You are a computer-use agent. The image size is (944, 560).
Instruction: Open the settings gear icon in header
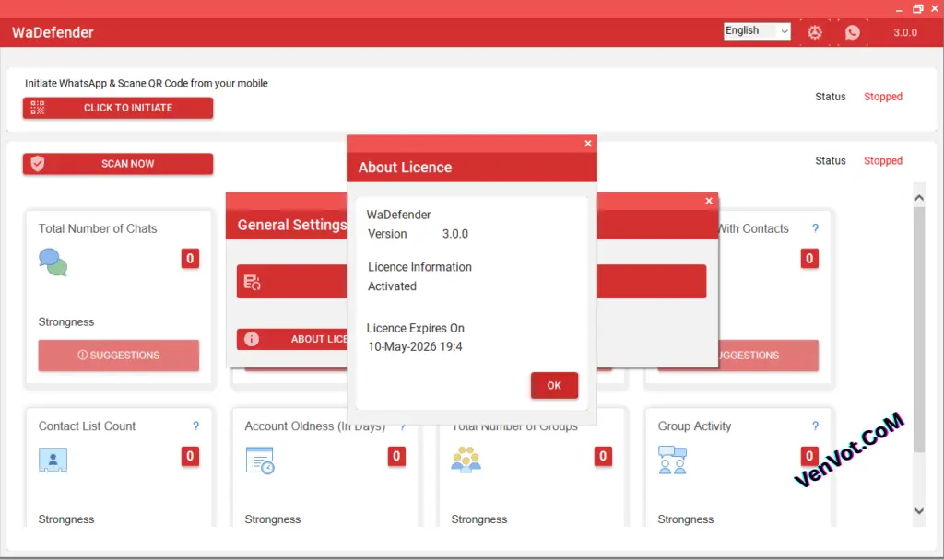(x=815, y=32)
